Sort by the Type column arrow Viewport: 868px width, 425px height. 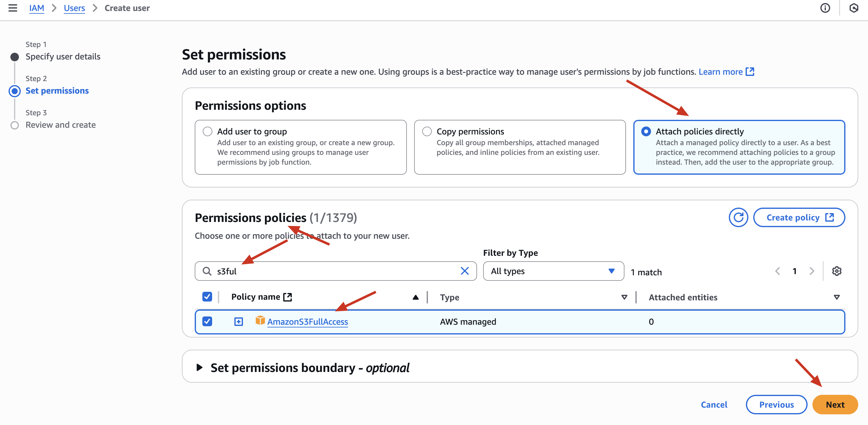[624, 297]
